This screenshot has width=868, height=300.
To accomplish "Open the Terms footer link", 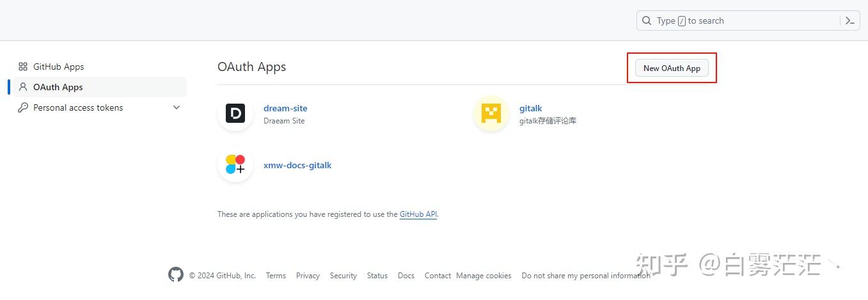I will pos(276,276).
